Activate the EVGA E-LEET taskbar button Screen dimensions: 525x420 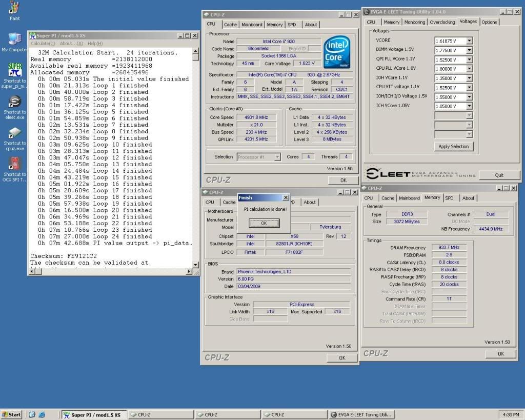[x=361, y=415]
